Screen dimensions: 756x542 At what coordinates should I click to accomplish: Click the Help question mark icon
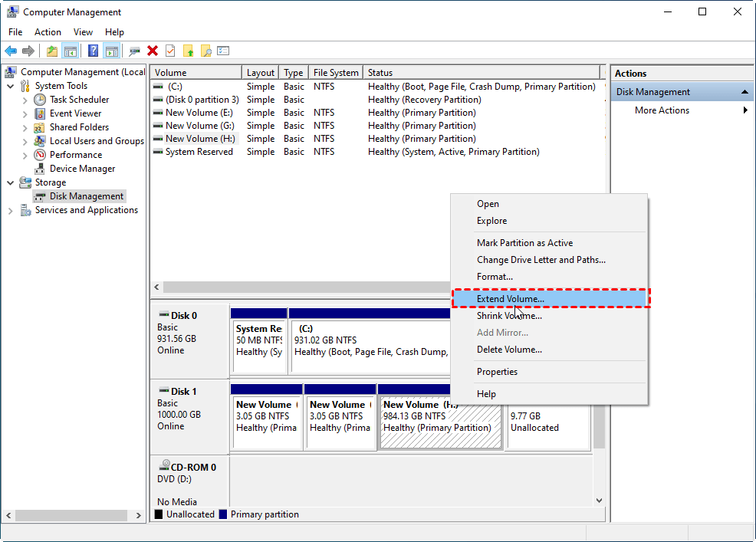94,51
